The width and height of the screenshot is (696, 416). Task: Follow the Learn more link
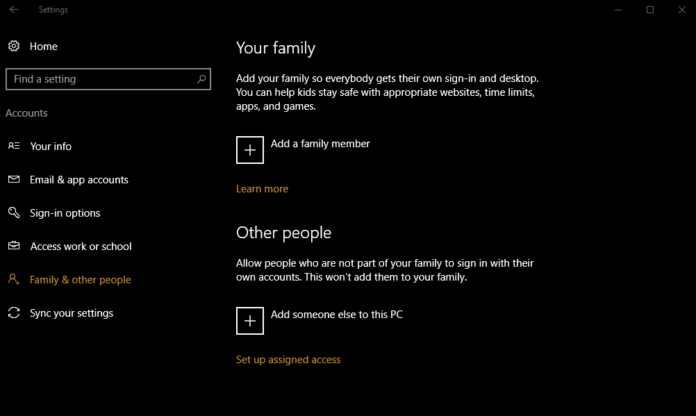(x=262, y=189)
